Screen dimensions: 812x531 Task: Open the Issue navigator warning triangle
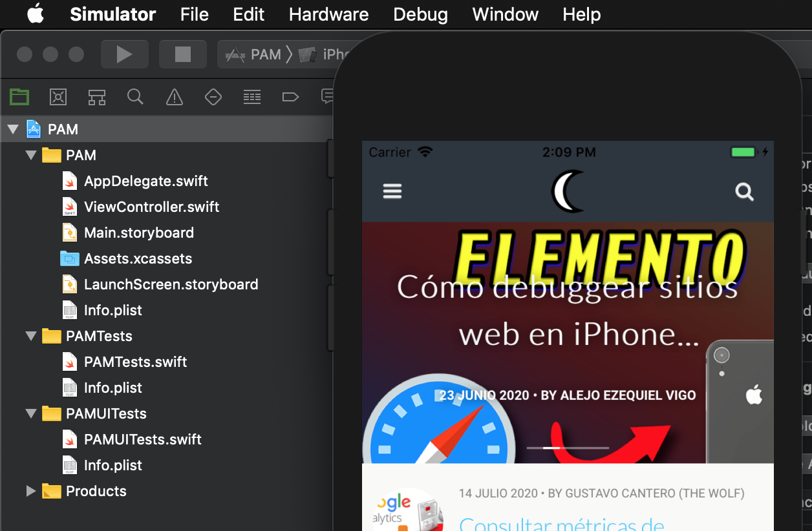click(174, 97)
